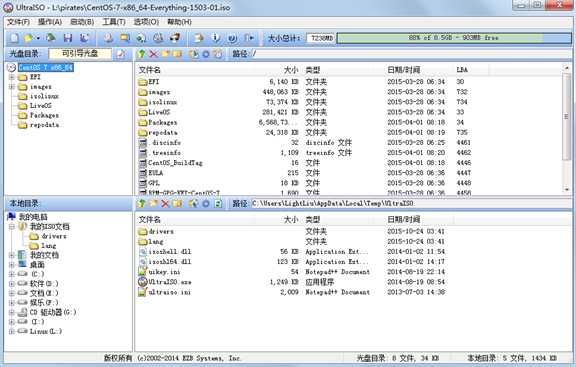
Task: Click New Folder star icon in image toolbar
Action: 165,54
